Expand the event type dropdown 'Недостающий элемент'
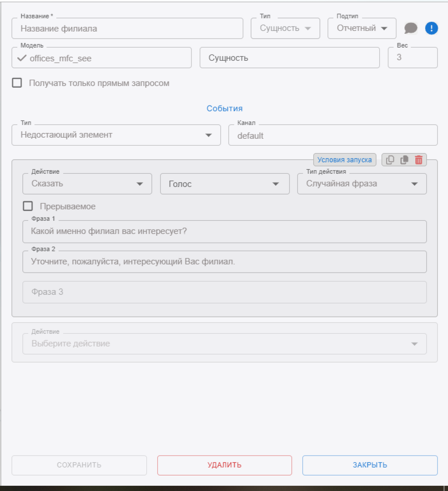The image size is (448, 491). tap(116, 135)
